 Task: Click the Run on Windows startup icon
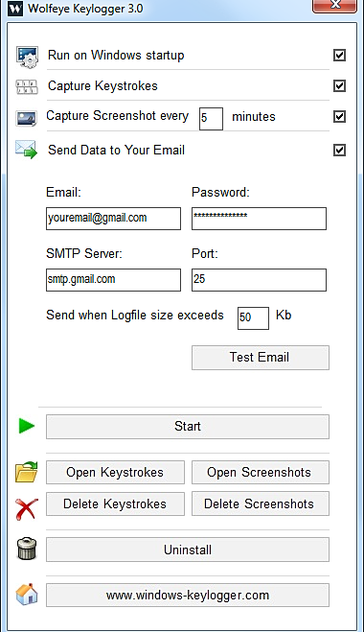(27, 57)
